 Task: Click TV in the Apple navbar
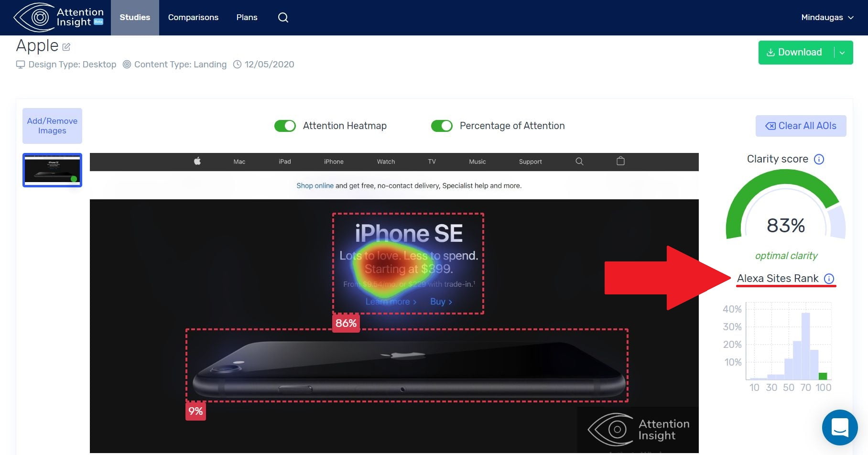point(432,162)
